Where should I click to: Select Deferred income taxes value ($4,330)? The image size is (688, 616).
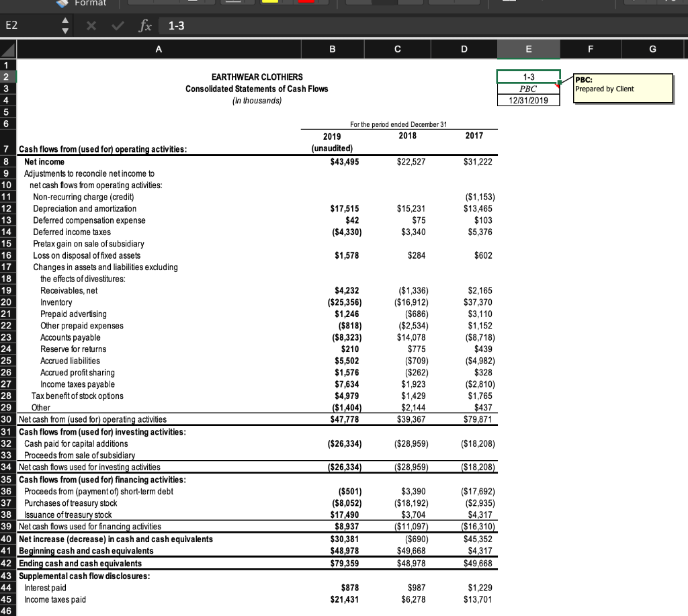[x=347, y=232]
